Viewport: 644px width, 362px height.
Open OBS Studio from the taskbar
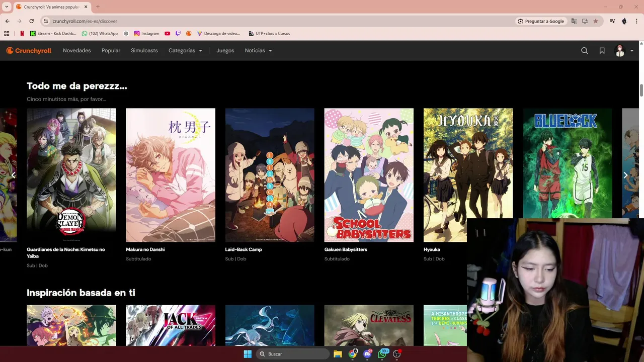coord(397,354)
